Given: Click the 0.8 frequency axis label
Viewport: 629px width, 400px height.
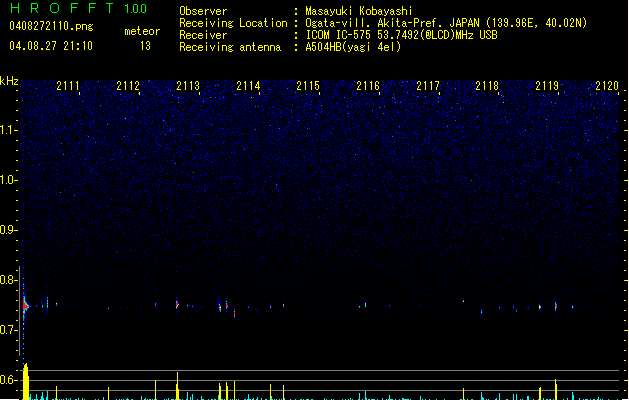Looking at the screenshot, I should click(x=8, y=280).
